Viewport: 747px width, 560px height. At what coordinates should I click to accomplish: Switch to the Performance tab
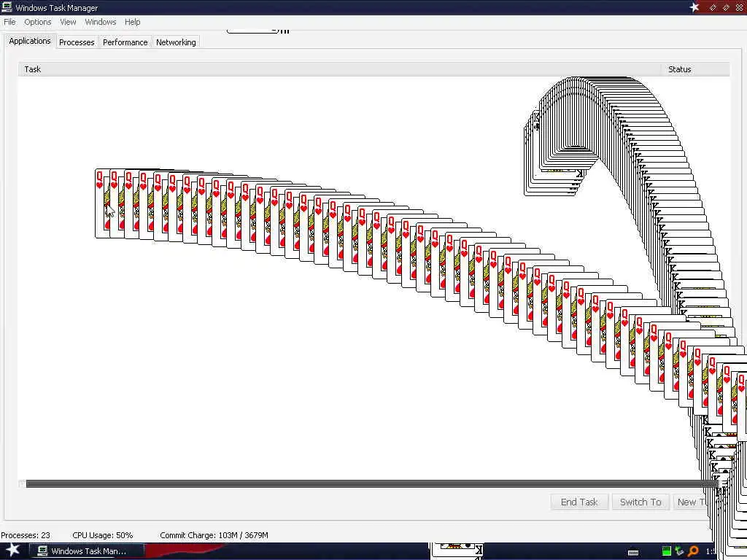(x=125, y=42)
